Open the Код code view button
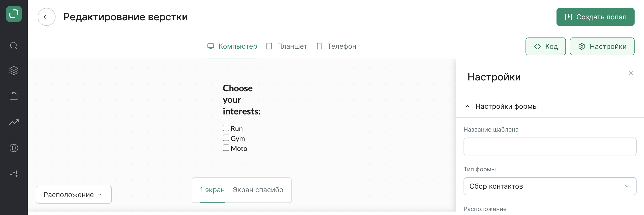Viewport: 644px width, 215px height. point(546,46)
